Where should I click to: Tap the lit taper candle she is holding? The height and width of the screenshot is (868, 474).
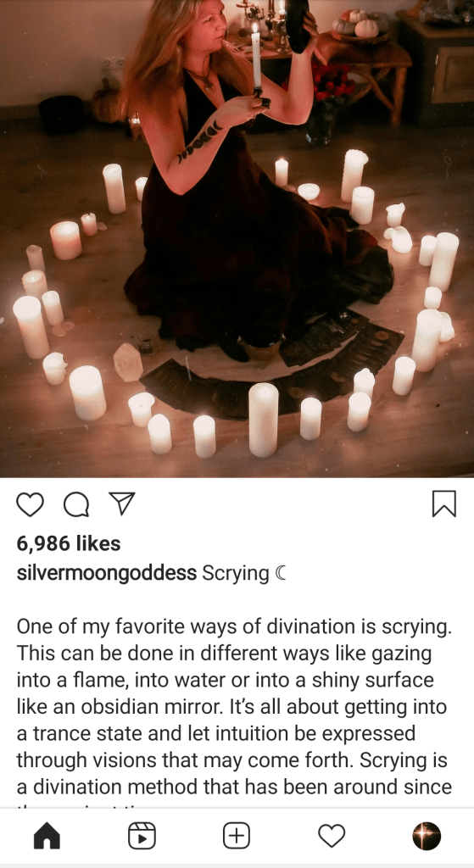point(256,61)
